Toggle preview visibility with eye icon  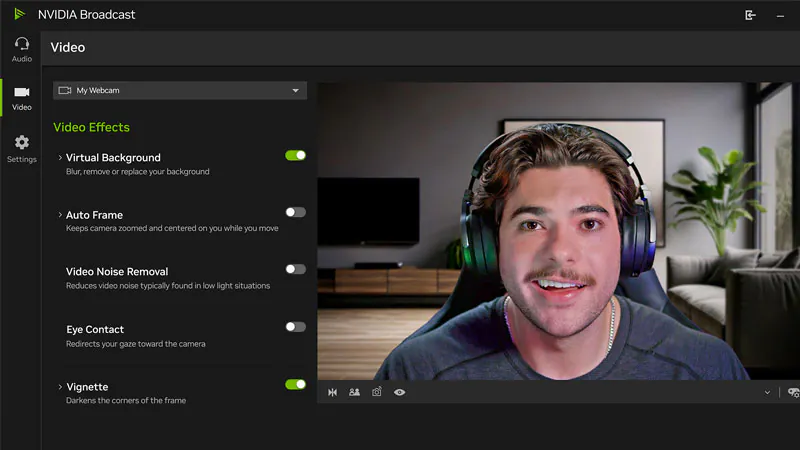tap(399, 392)
